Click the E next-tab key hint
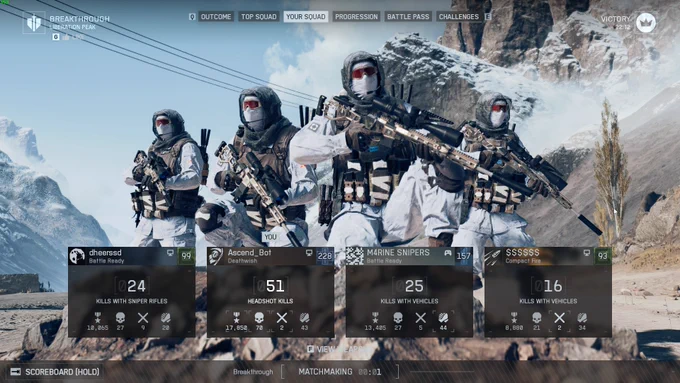 click(x=488, y=16)
